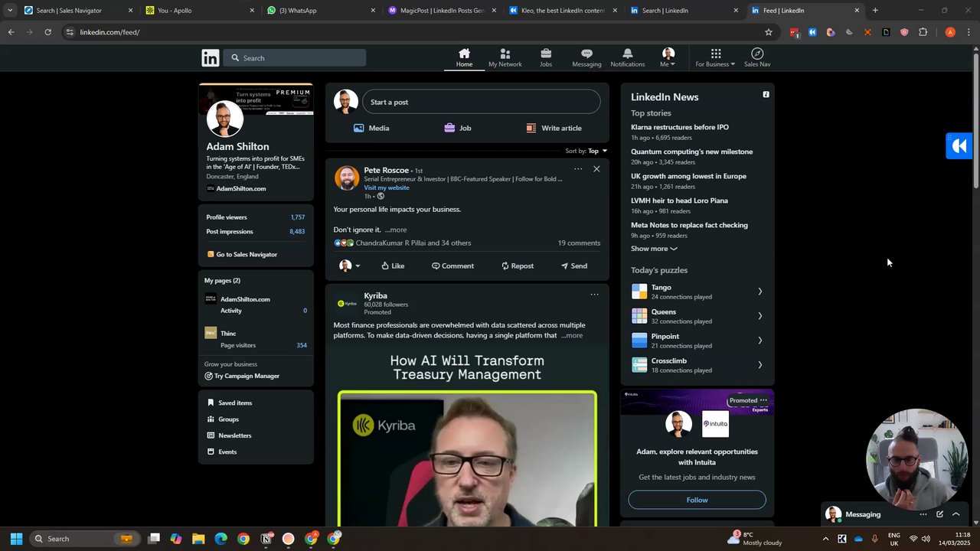Send Pete Roscoe's post
The width and height of the screenshot is (980, 551).
point(573,266)
